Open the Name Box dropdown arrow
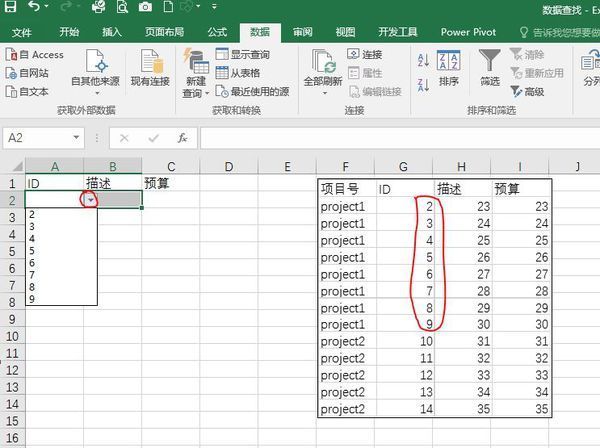Screen dimensions: 600x448 tap(76, 137)
